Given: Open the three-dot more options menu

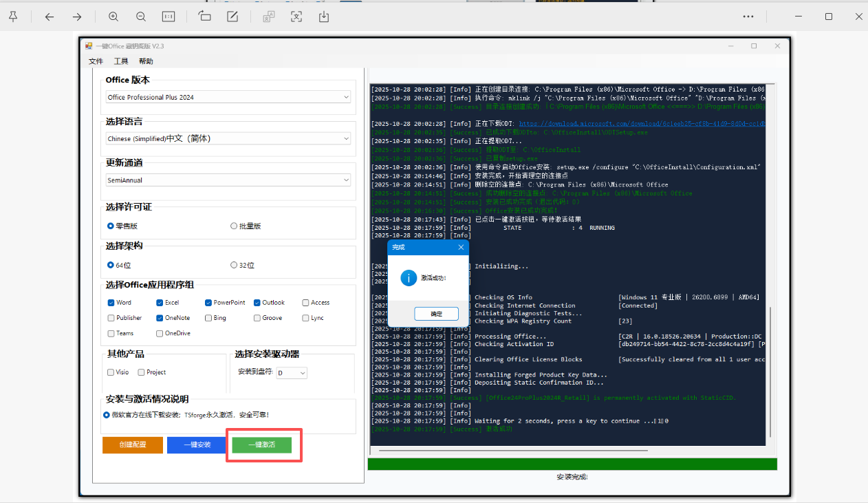Looking at the screenshot, I should pyautogui.click(x=748, y=17).
